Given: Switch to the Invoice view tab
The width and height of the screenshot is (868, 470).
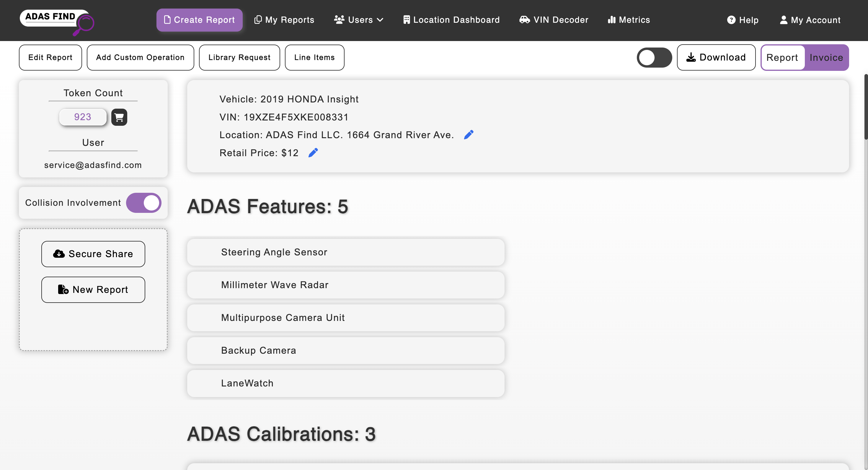Looking at the screenshot, I should [826, 58].
